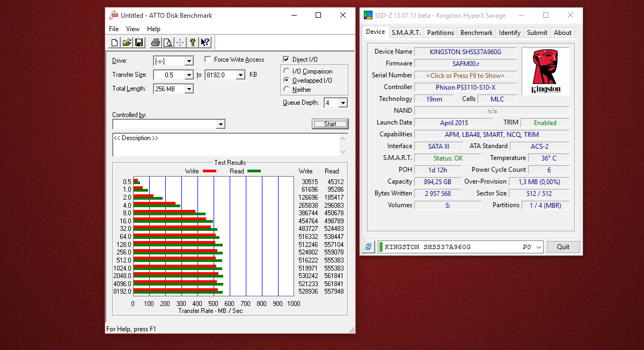Click the Open folder toolbar icon

click(x=127, y=42)
